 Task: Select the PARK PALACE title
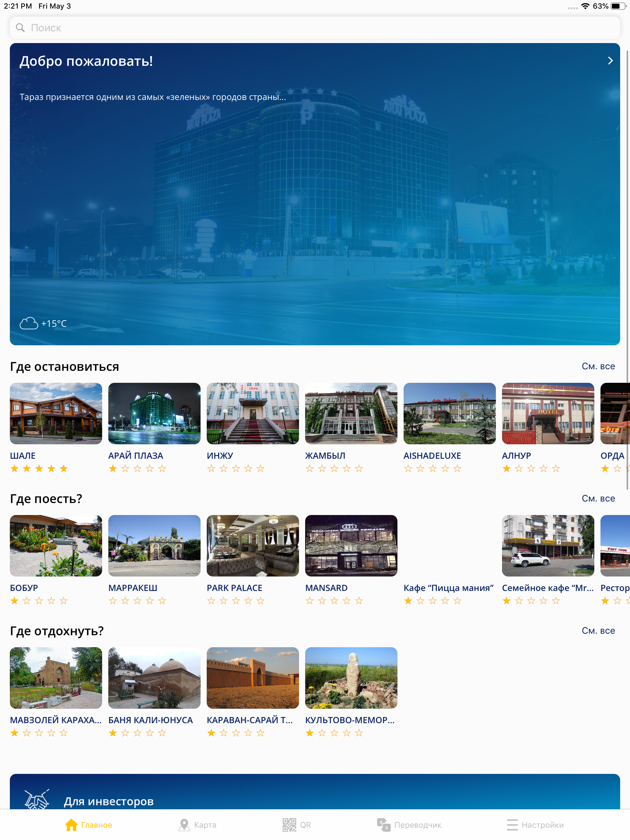coord(234,588)
